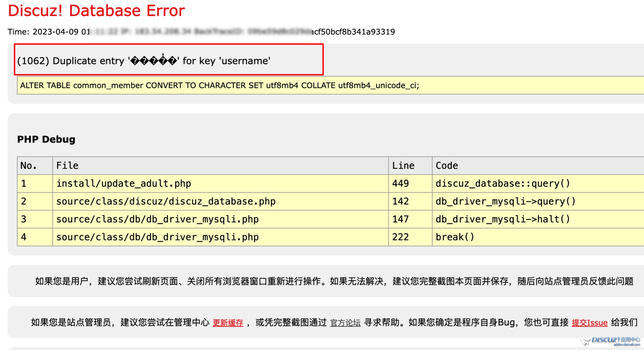Click the line number 222 cell

click(400, 237)
